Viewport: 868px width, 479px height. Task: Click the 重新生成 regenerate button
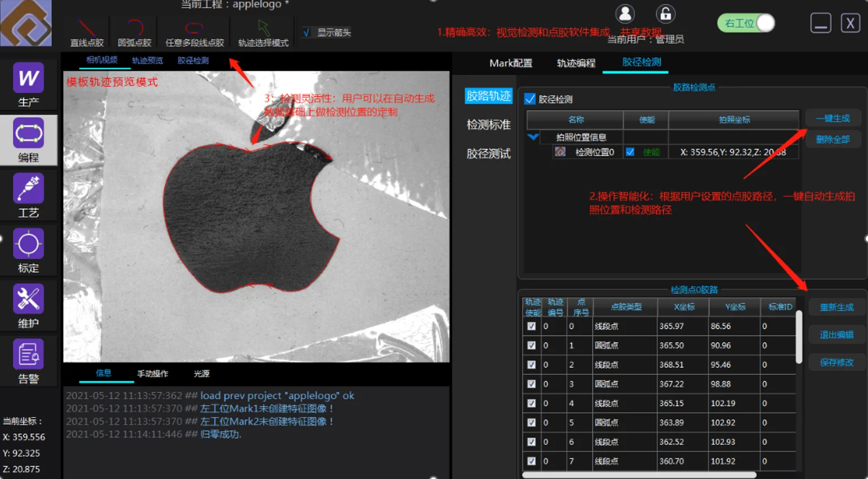click(x=837, y=307)
